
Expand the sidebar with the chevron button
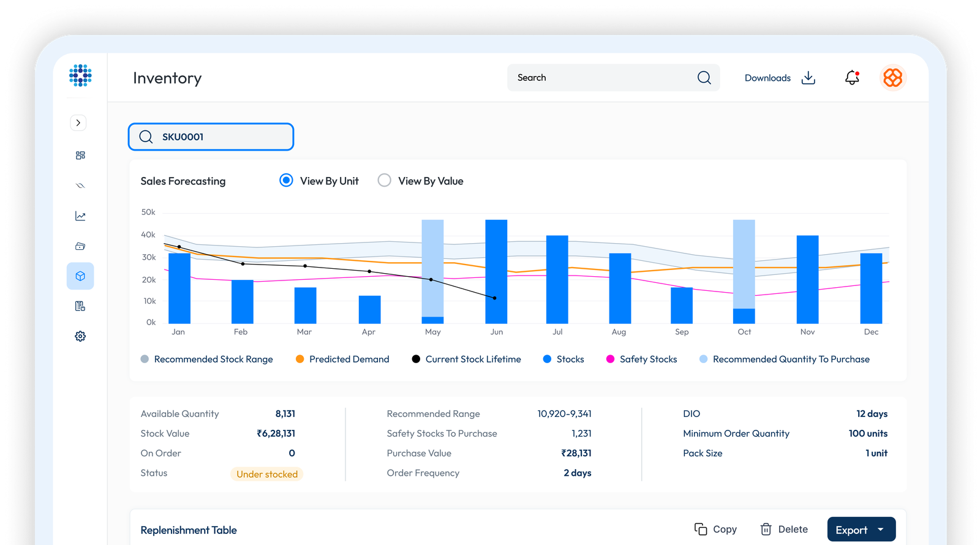click(x=78, y=122)
